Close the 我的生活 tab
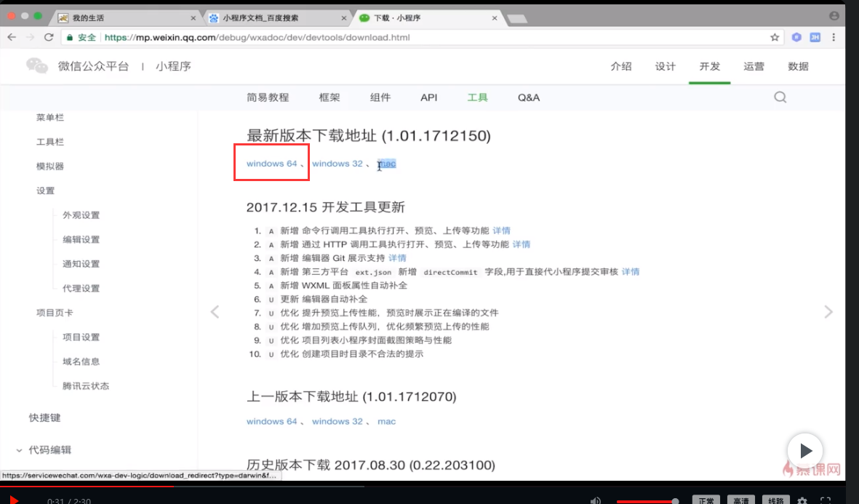This screenshot has width=859, height=504. pos(193,18)
